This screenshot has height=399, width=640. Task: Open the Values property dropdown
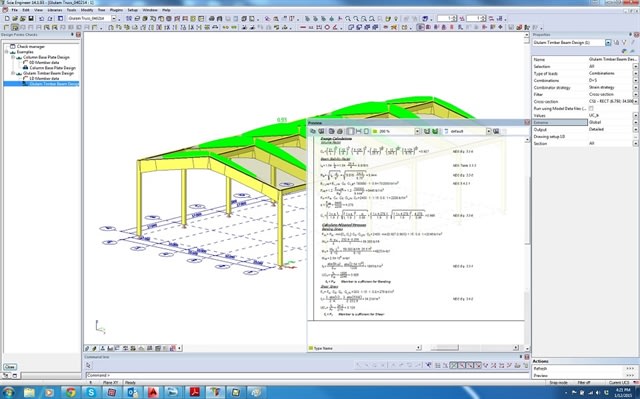click(636, 115)
